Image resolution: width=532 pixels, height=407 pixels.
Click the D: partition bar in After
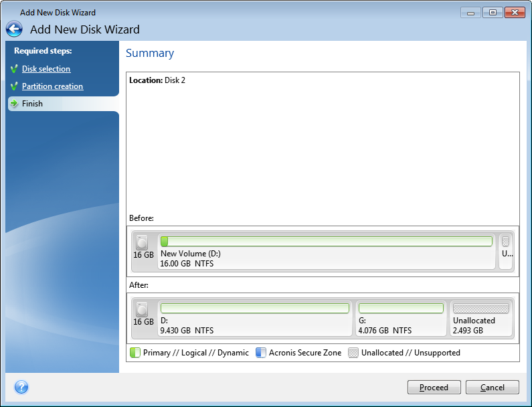point(255,308)
